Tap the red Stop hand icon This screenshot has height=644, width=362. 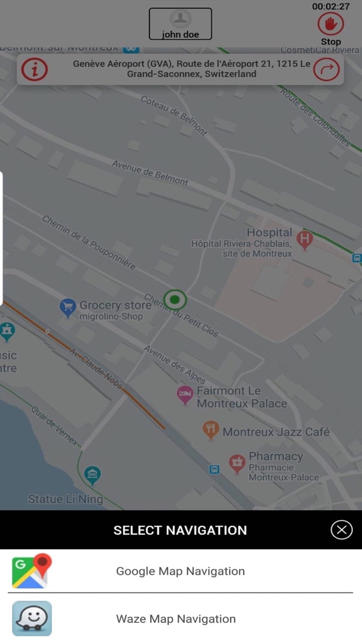pyautogui.click(x=330, y=24)
